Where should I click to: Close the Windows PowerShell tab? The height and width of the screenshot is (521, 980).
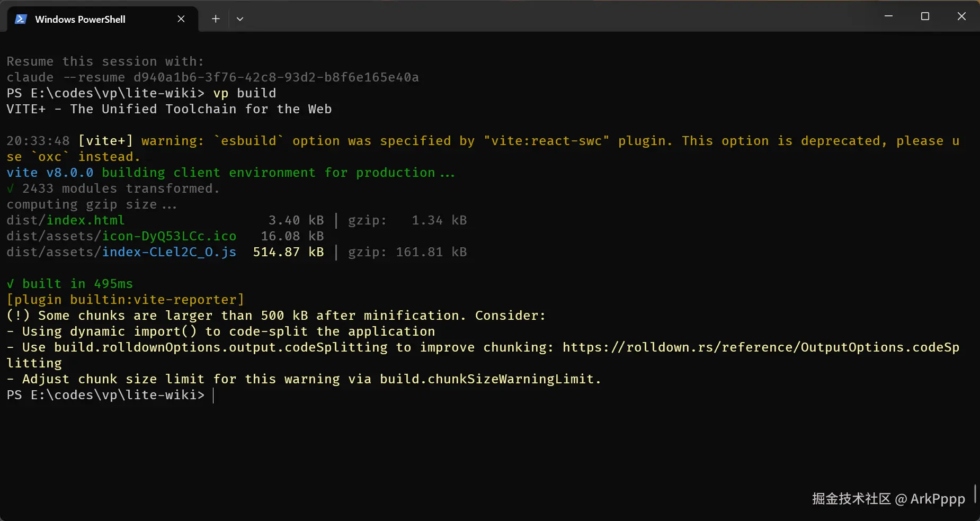click(x=181, y=19)
